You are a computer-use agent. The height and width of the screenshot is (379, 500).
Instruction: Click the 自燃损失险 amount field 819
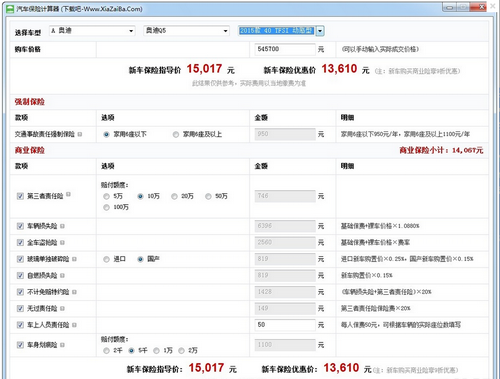(285, 275)
